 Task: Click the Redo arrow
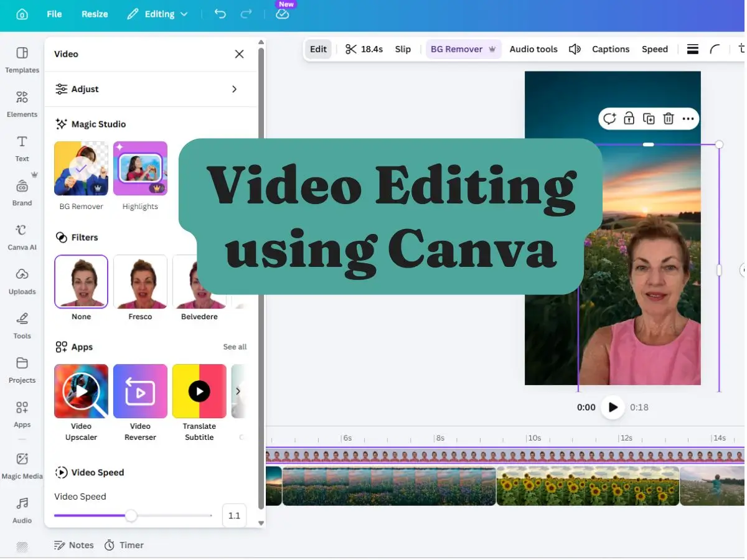247,14
